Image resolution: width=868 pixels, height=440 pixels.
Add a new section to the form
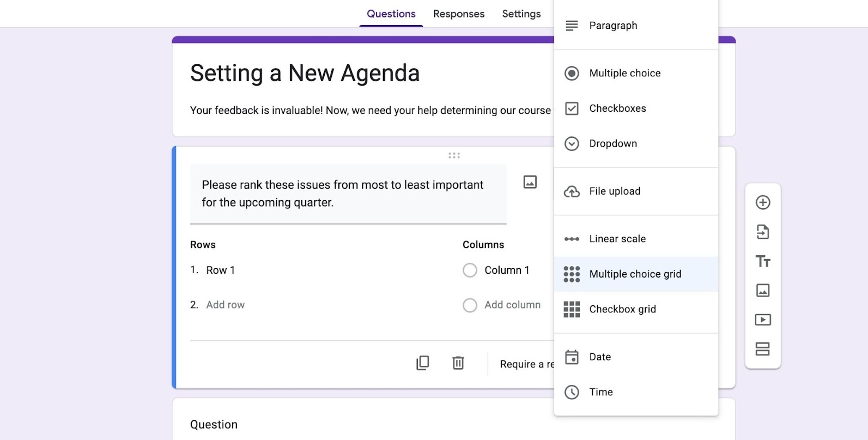click(x=763, y=349)
